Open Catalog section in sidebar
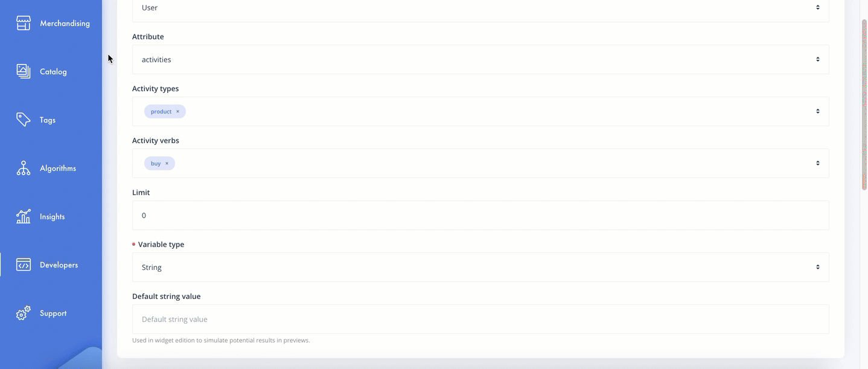This screenshot has height=369, width=868. 51,71
